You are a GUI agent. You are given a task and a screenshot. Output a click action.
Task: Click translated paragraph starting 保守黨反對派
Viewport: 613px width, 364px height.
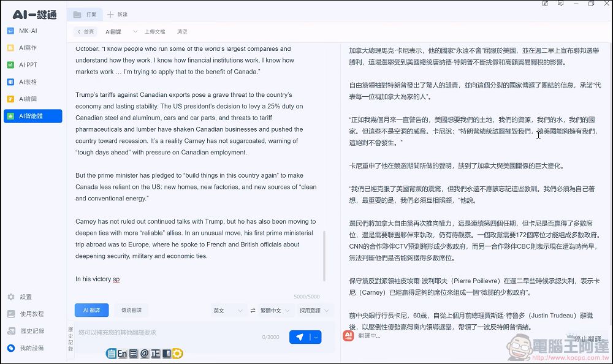coord(474,287)
